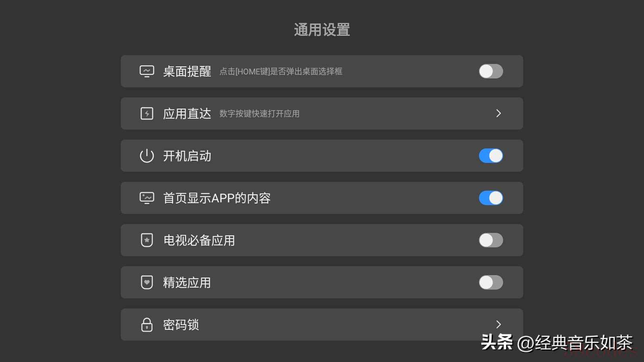Viewport: 644px width, 362px height.
Task: Turn off the 开机启动 toggle
Action: click(x=491, y=156)
